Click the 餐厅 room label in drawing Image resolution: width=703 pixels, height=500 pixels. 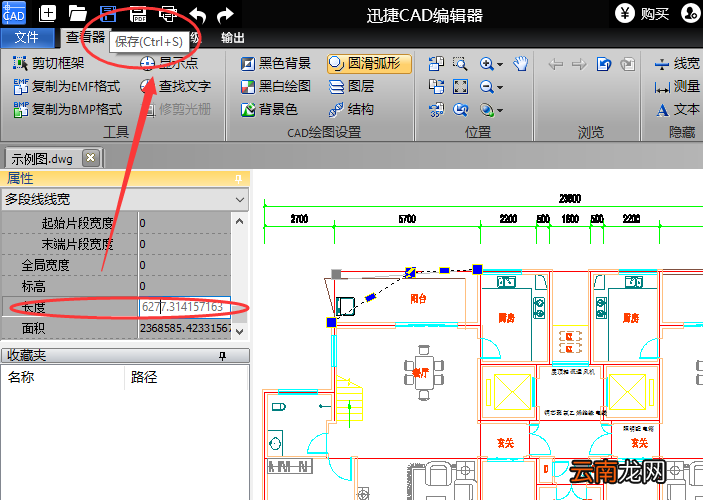pyautogui.click(x=420, y=373)
